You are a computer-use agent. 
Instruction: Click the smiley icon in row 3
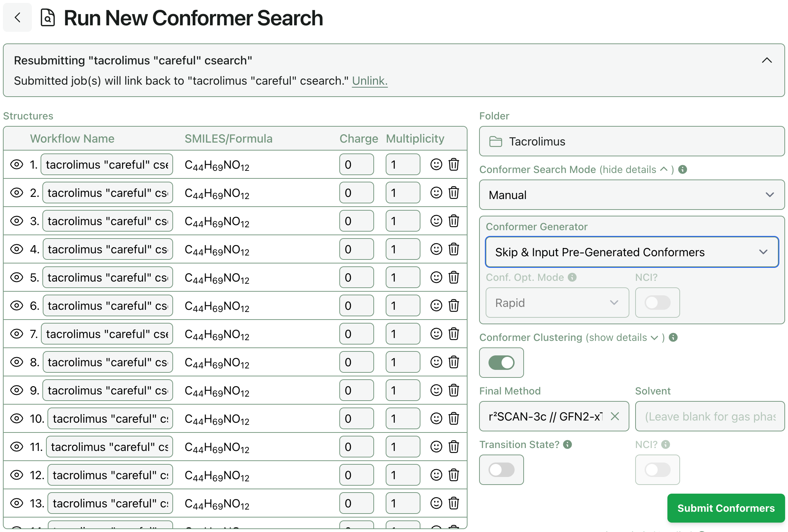coord(436,221)
